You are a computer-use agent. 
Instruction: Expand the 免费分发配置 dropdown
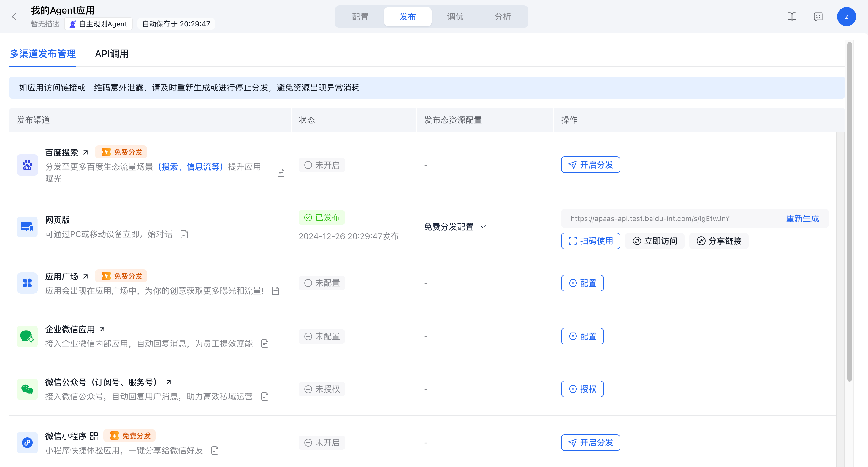pyautogui.click(x=455, y=227)
